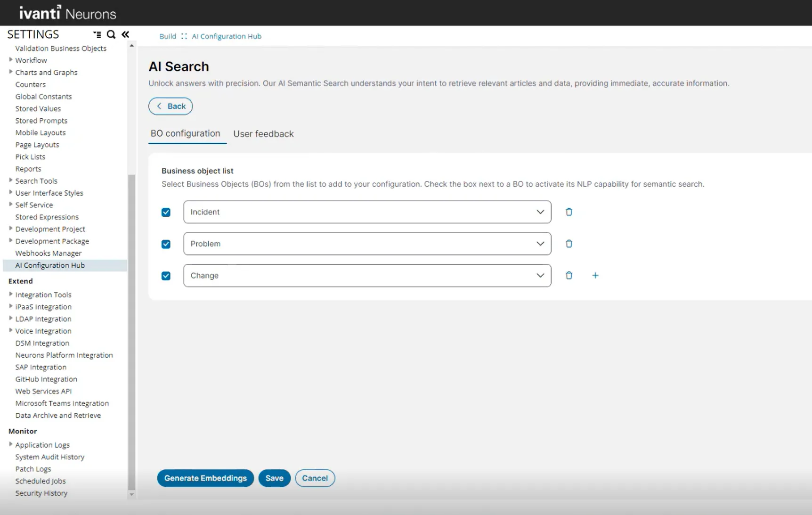
Task: Uncheck the Problem NLP checkbox
Action: pyautogui.click(x=166, y=244)
